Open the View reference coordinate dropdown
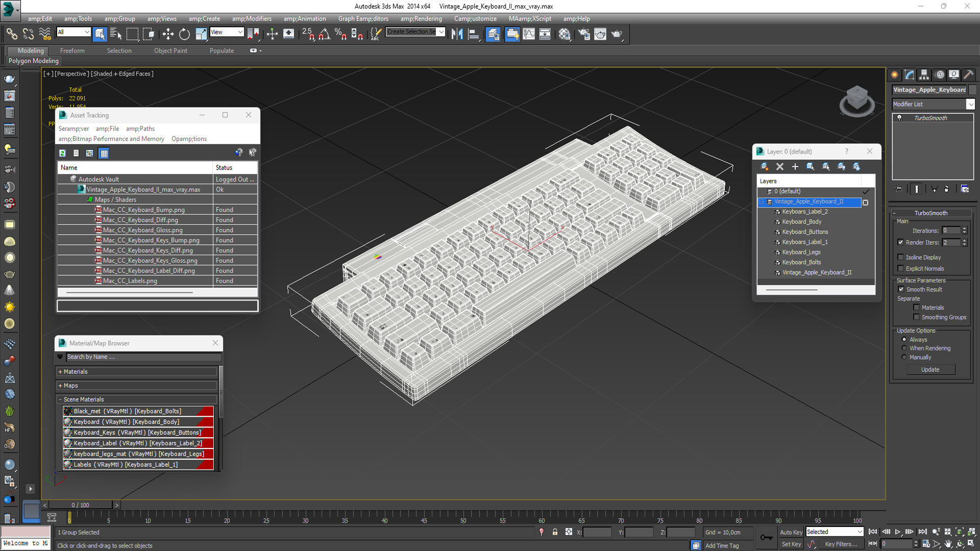Image resolution: width=980 pixels, height=551 pixels. pyautogui.click(x=227, y=32)
